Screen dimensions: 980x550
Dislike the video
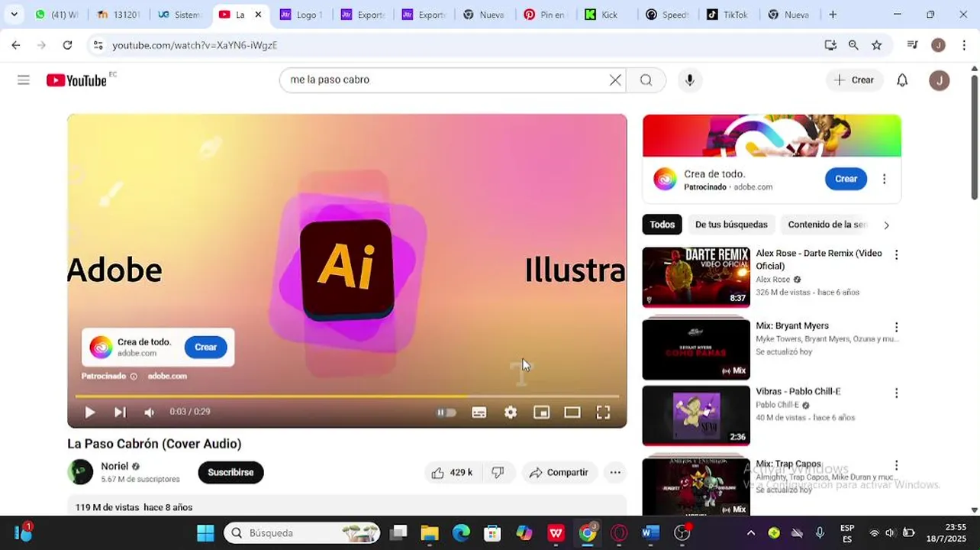tap(498, 473)
